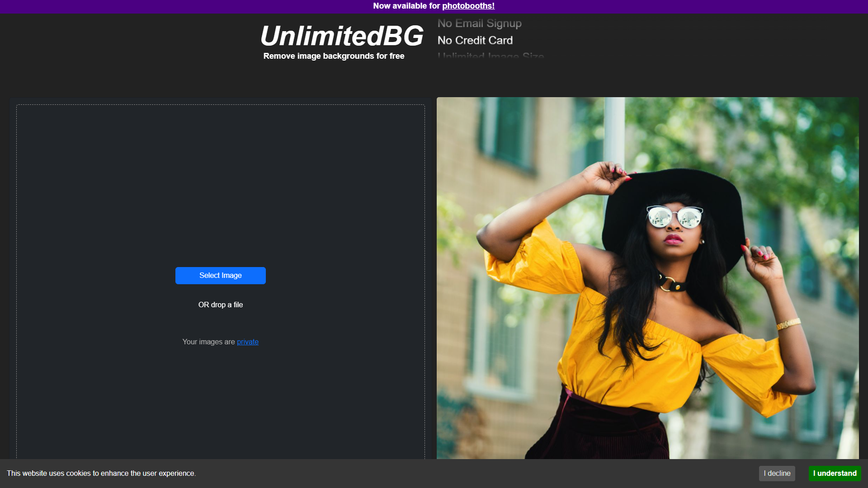Click the UnlimitedBG logo title
This screenshot has height=488, width=868.
pos(341,36)
